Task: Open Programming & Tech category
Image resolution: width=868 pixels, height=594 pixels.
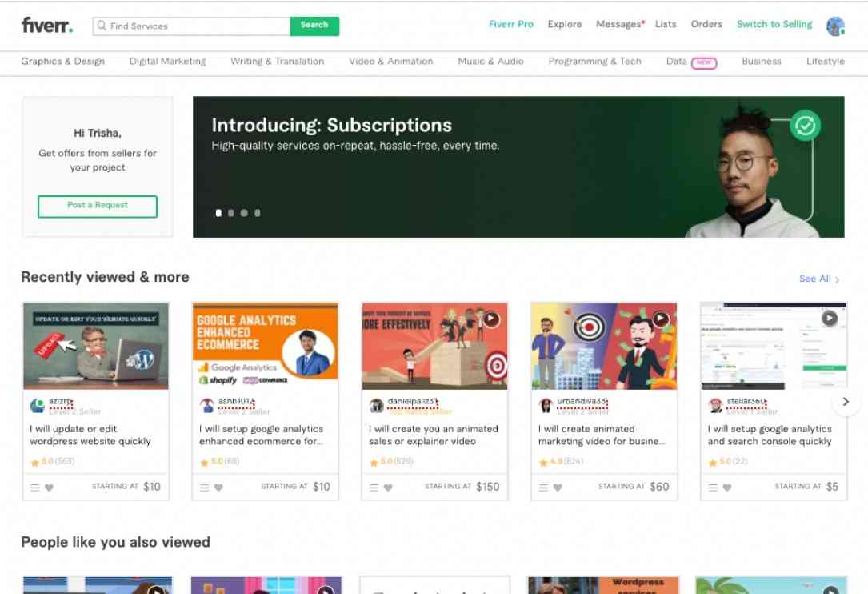Action: tap(594, 62)
